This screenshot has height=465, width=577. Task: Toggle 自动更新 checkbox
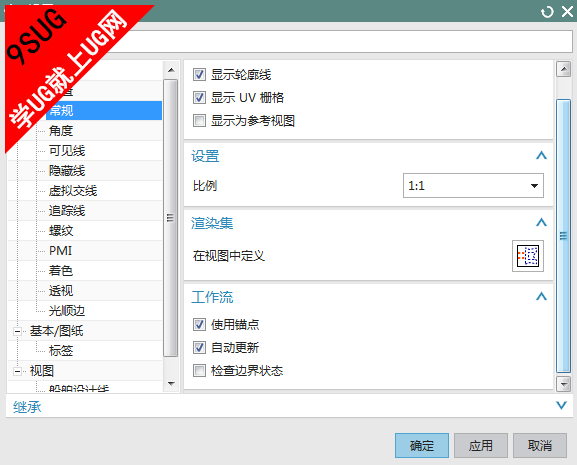tap(199, 347)
